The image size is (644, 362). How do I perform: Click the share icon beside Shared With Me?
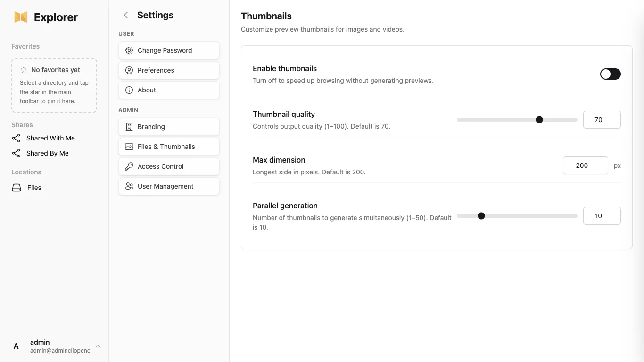tap(16, 138)
